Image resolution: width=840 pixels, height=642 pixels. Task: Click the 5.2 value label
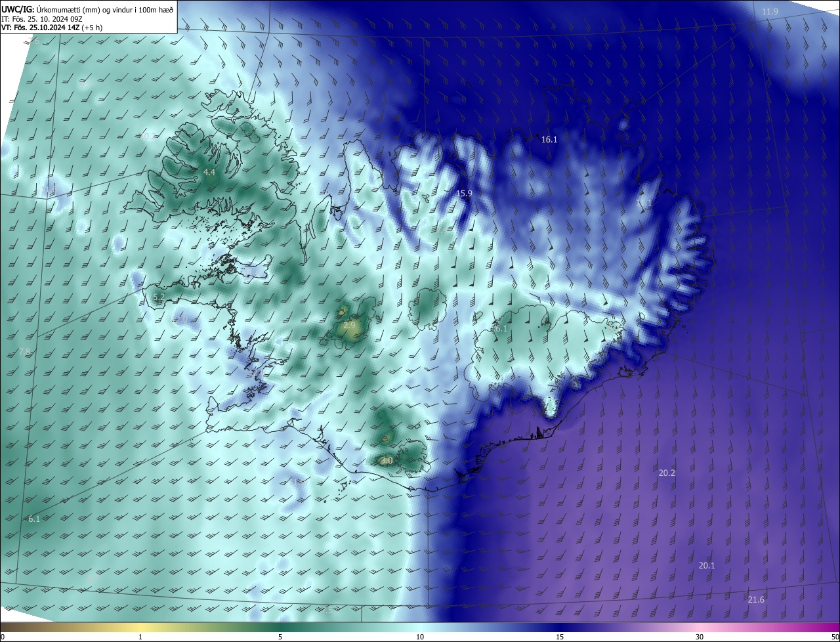click(159, 297)
